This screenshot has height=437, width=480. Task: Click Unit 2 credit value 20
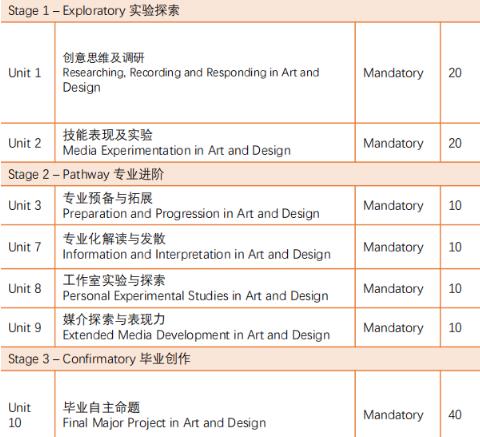pyautogui.click(x=455, y=143)
